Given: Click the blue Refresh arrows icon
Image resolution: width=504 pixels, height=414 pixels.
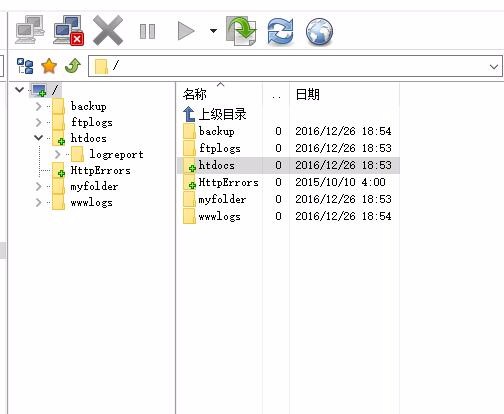Looking at the screenshot, I should (280, 31).
